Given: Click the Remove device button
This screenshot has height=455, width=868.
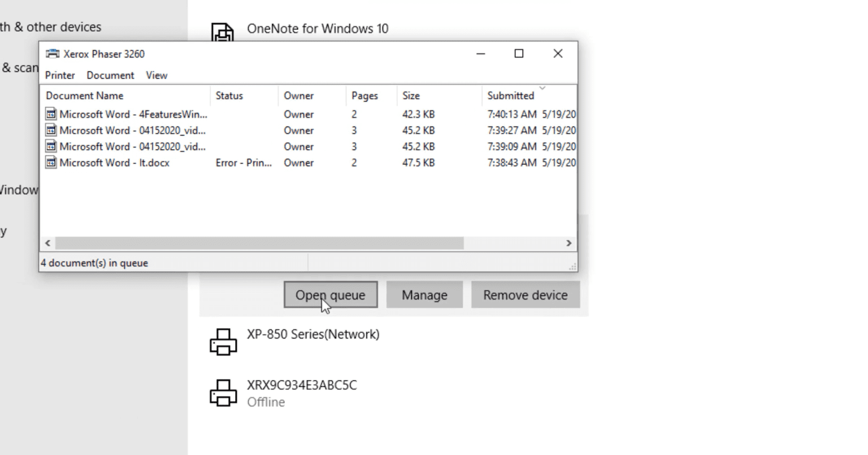Looking at the screenshot, I should [525, 295].
